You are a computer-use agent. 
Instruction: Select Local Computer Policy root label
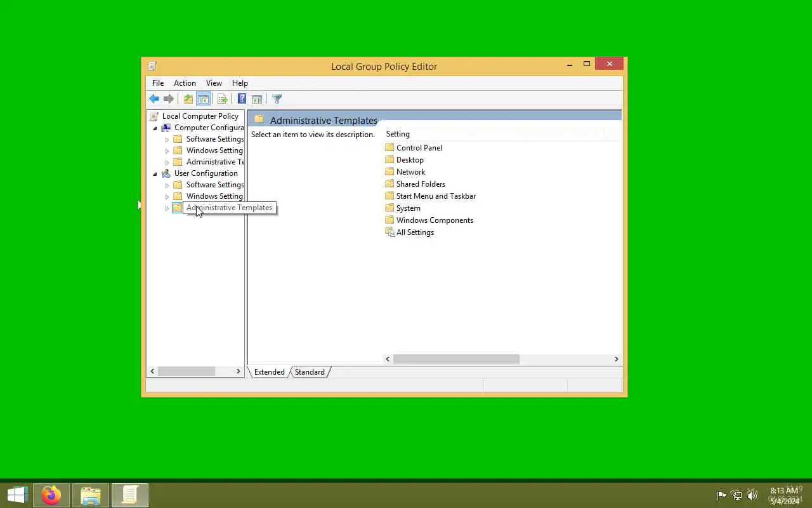pos(200,116)
